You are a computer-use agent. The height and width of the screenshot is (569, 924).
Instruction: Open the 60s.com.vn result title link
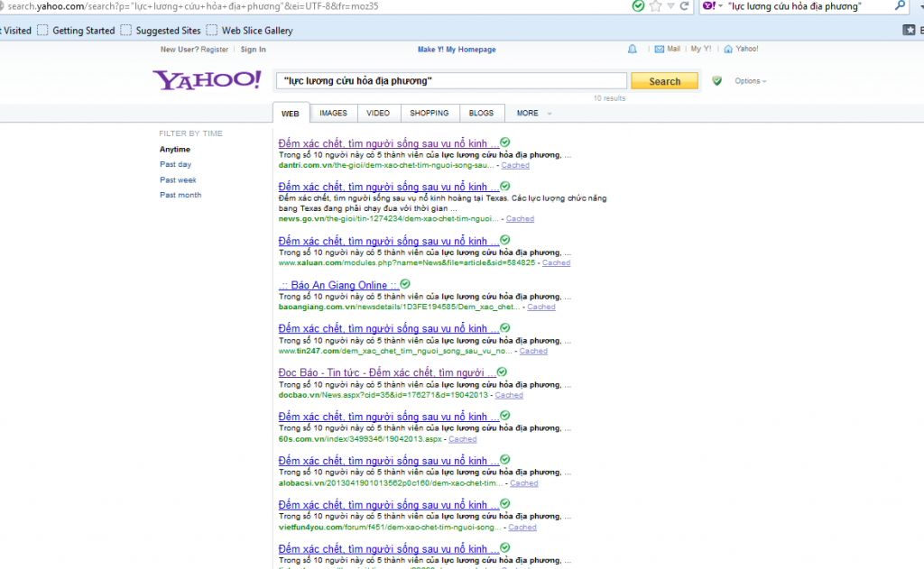[x=388, y=417]
